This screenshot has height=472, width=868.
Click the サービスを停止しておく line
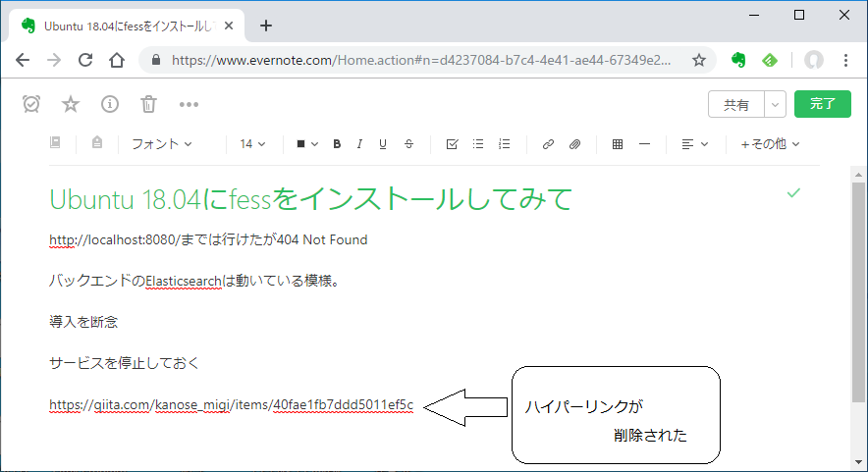point(124,363)
